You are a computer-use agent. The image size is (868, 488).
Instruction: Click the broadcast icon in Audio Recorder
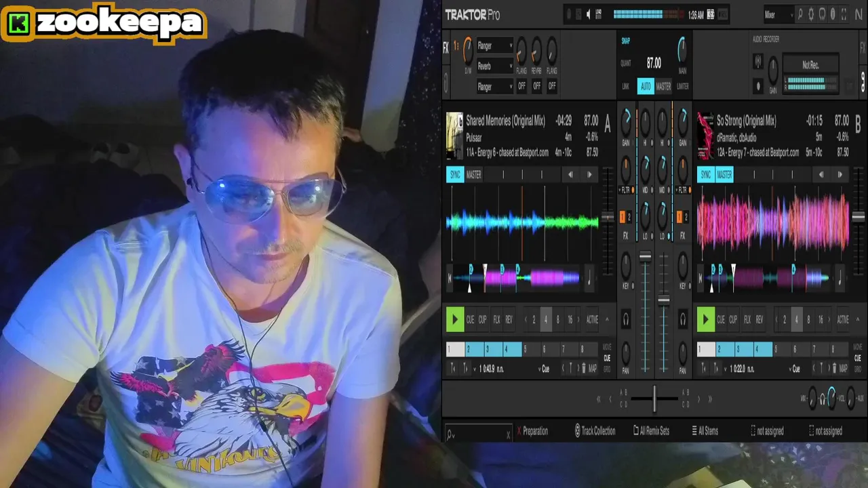[x=758, y=62]
